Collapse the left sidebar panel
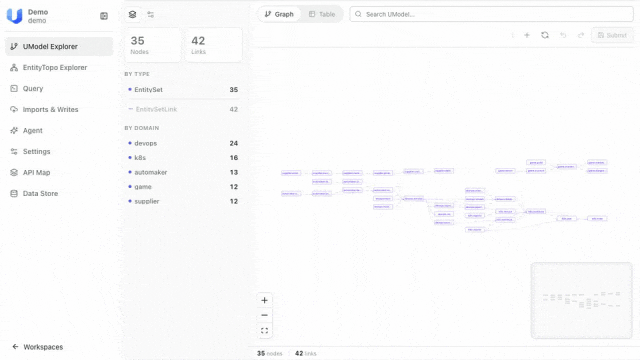Image resolution: width=640 pixels, height=360 pixels. tap(104, 16)
